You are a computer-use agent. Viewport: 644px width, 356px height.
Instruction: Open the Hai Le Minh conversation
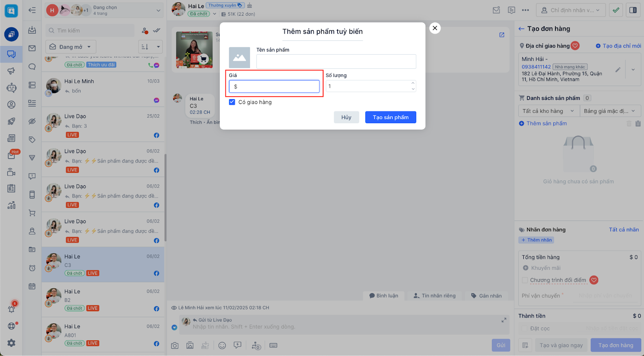pyautogui.click(x=103, y=89)
